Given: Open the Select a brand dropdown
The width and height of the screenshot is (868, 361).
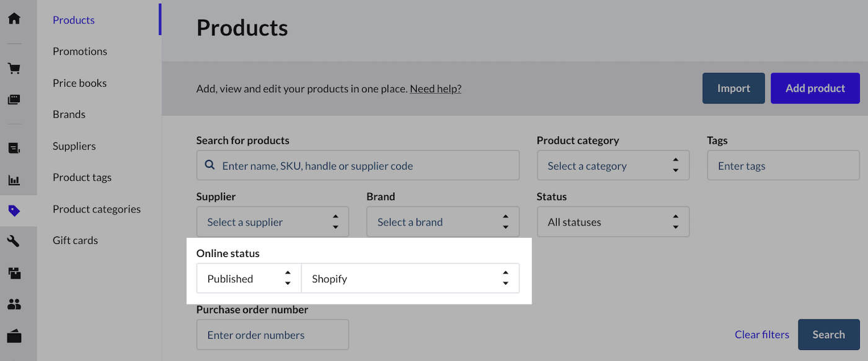Looking at the screenshot, I should [442, 222].
